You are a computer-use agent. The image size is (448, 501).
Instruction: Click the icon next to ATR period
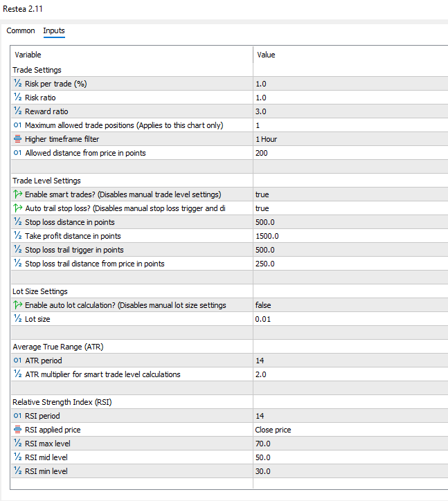(x=18, y=361)
